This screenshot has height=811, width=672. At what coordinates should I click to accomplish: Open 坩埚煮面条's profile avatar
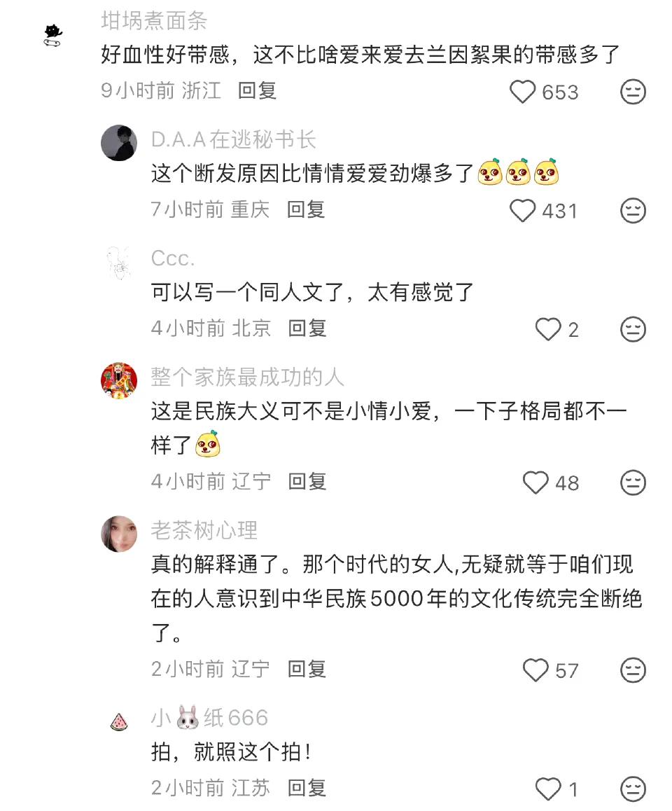point(52,36)
